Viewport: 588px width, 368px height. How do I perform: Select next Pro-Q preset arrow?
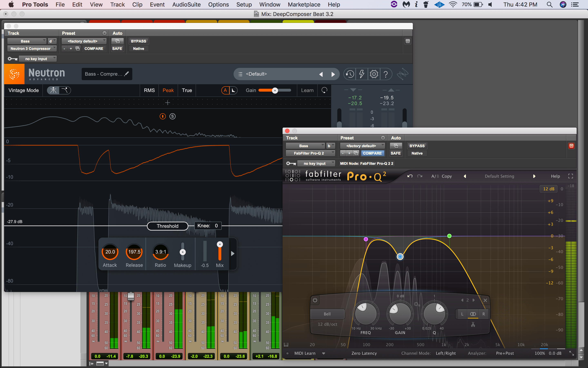(534, 176)
